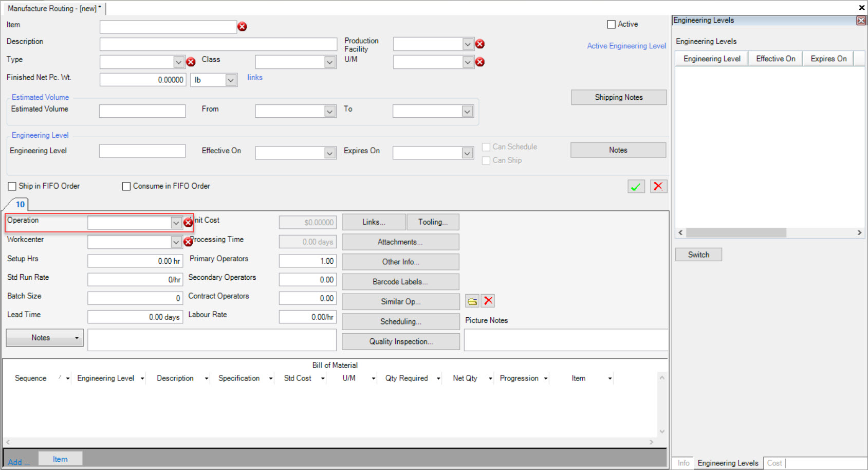Follow Active Engineering Level link

[x=626, y=46]
